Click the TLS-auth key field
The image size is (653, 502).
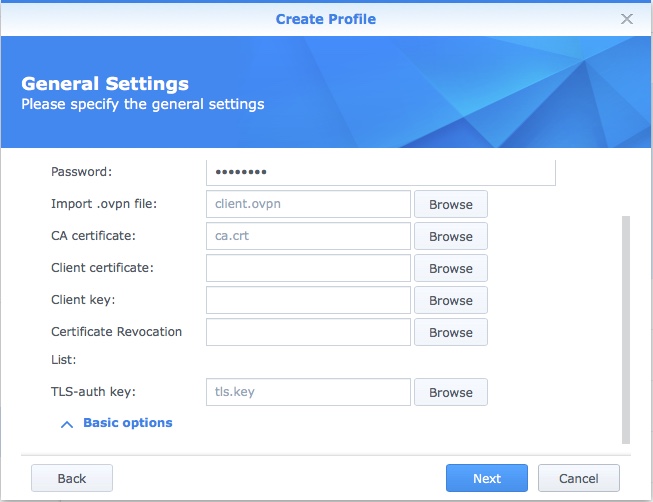308,392
